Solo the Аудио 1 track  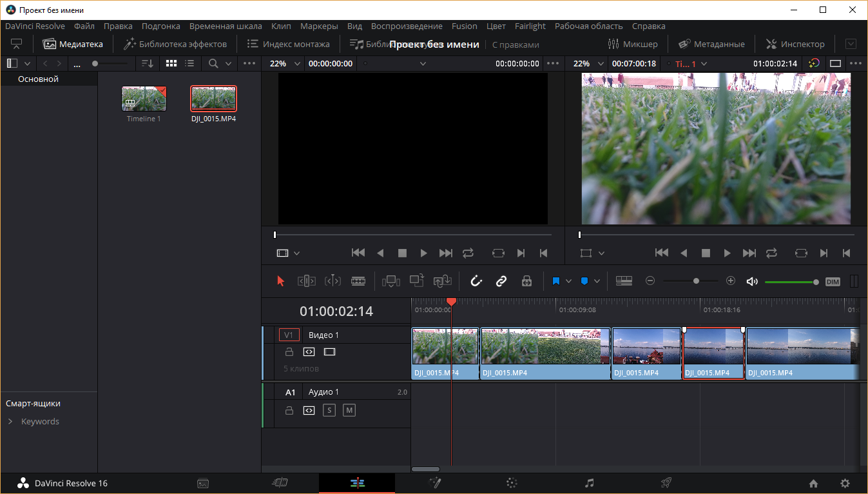pyautogui.click(x=329, y=410)
